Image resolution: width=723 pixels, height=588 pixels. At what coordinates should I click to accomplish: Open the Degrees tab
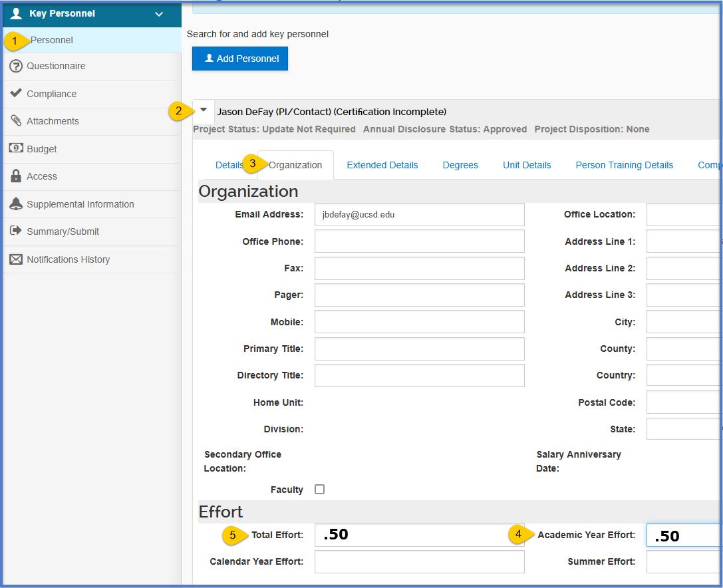(460, 165)
